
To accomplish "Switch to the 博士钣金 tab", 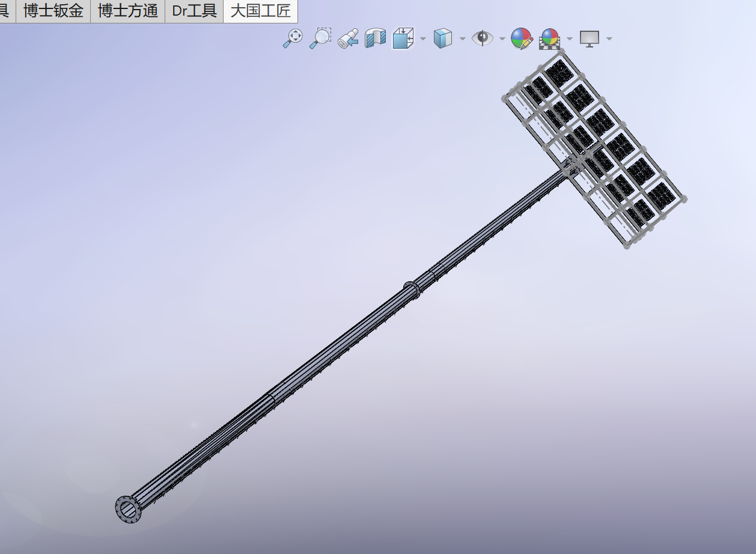I will (53, 11).
